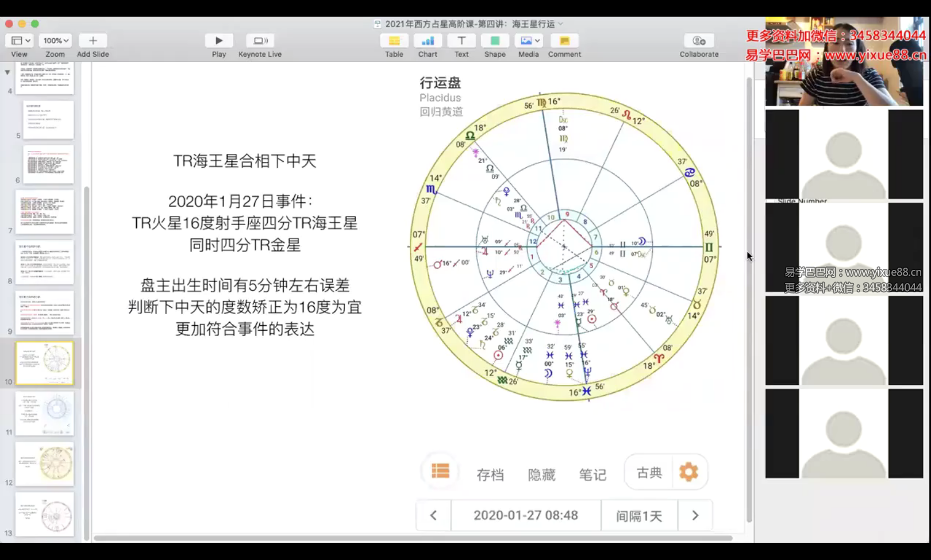The image size is (931, 560).
Task: Open the Media dropdown in the toolbar
Action: [x=529, y=41]
